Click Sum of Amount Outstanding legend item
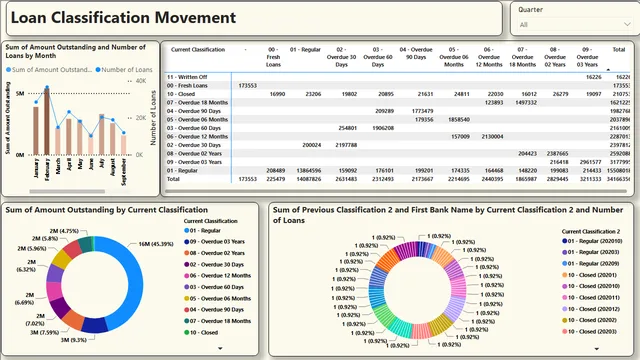The image size is (640, 360). [x=49, y=70]
